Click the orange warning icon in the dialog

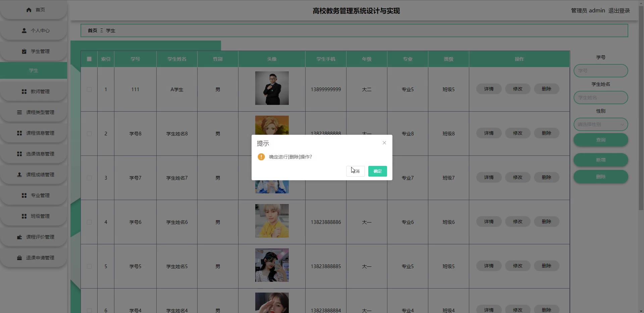tap(261, 157)
